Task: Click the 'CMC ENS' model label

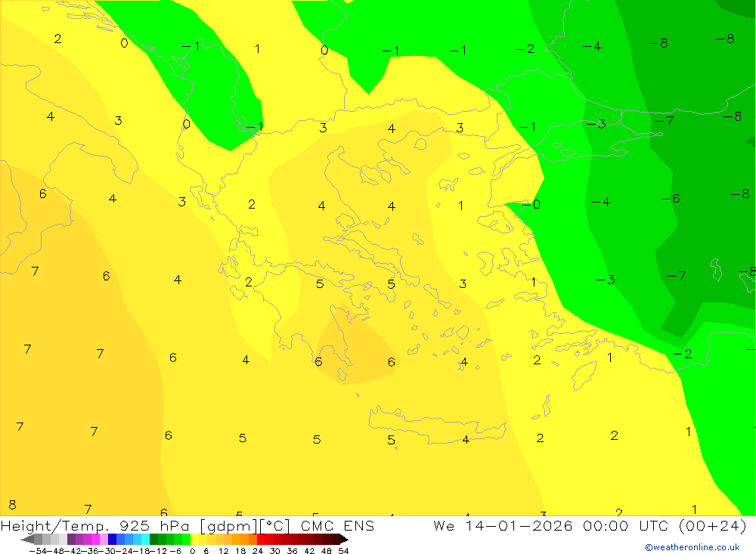Action: (x=337, y=525)
